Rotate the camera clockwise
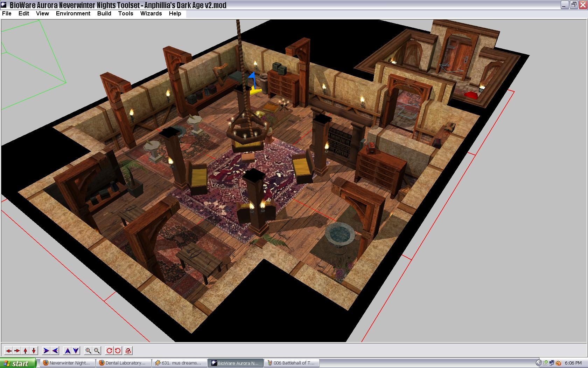Image resolution: width=588 pixels, height=368 pixels. tap(109, 351)
